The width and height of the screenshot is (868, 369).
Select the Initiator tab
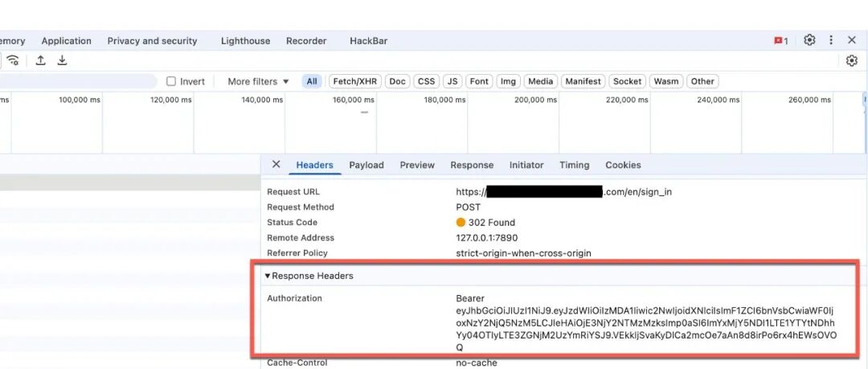tap(526, 165)
